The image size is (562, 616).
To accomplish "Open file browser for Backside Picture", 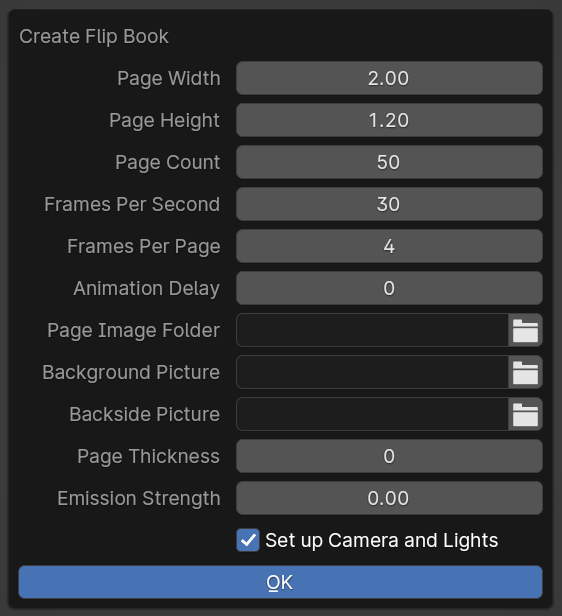I will click(525, 414).
